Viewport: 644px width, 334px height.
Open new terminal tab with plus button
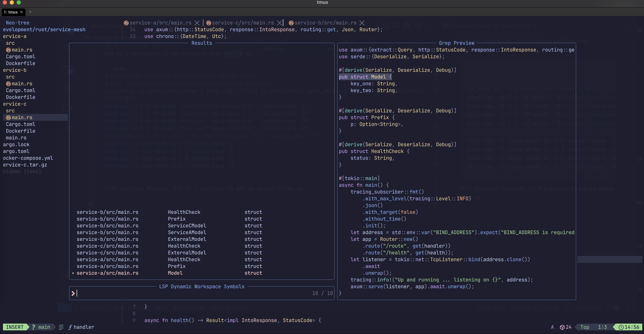pyautogui.click(x=30, y=12)
